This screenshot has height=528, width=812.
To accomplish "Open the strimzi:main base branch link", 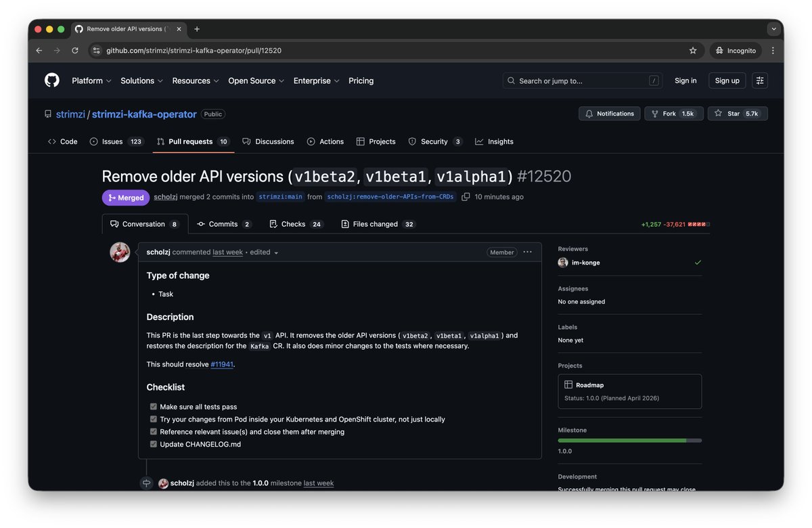I will (281, 197).
